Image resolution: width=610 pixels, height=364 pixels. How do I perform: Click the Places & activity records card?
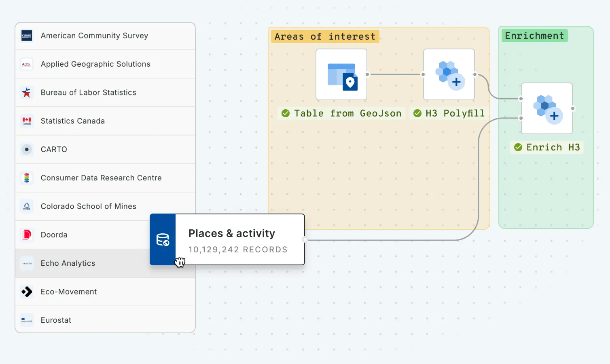click(x=239, y=240)
